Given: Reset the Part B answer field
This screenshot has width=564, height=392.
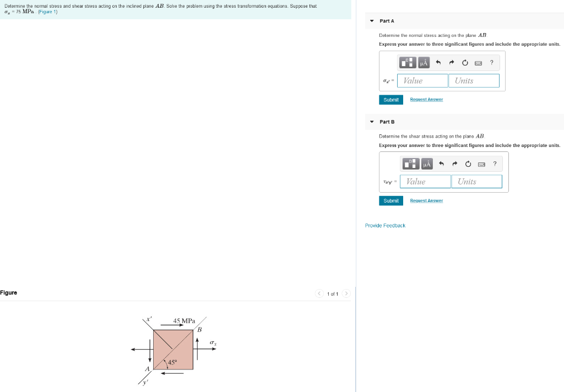Looking at the screenshot, I should pyautogui.click(x=468, y=165).
